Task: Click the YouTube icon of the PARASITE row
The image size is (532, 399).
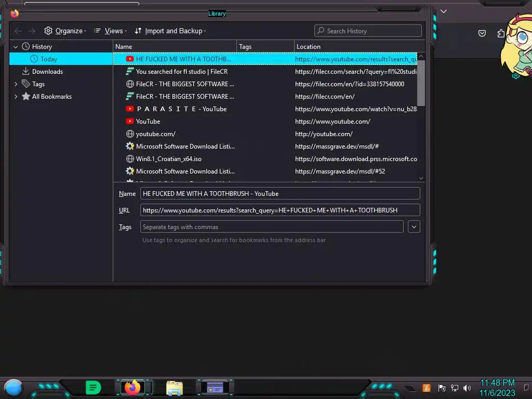Action: tap(129, 109)
